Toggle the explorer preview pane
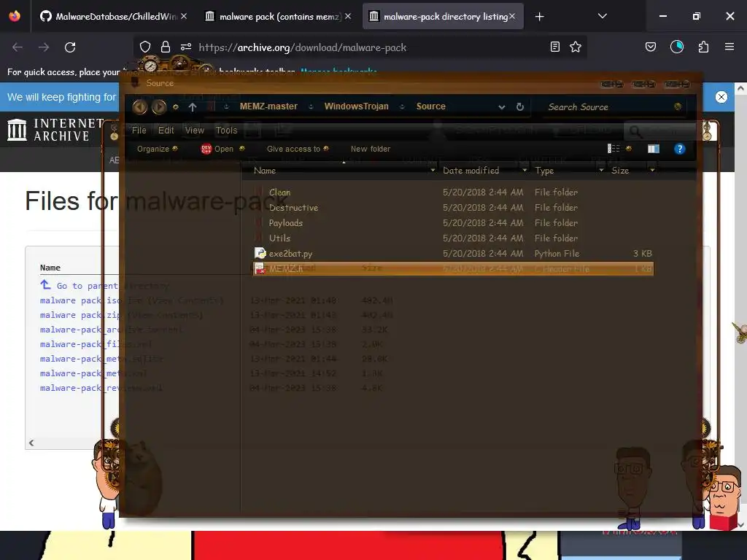The image size is (747, 560). point(654,149)
